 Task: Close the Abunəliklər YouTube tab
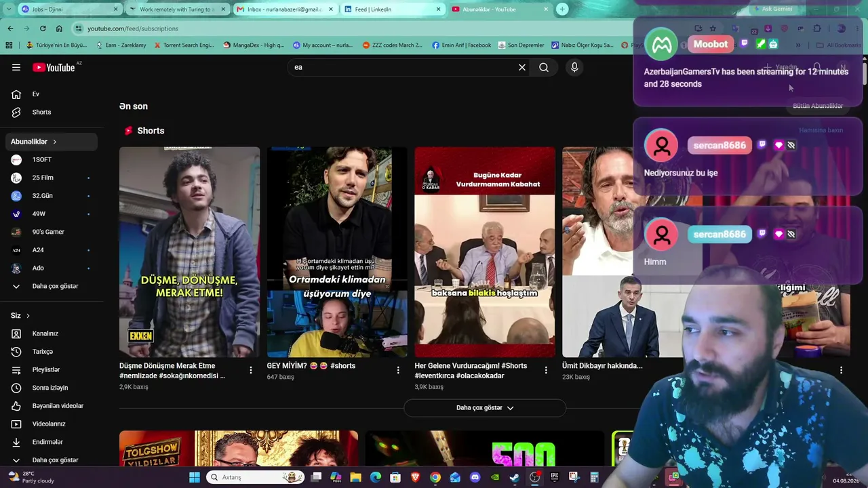(x=547, y=9)
